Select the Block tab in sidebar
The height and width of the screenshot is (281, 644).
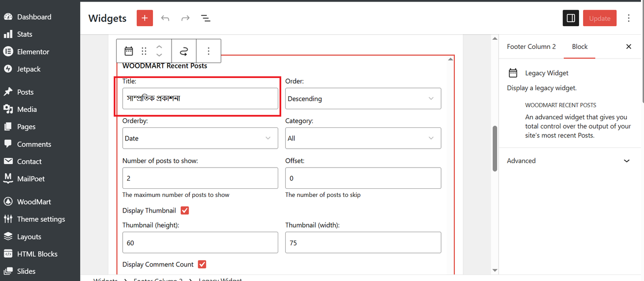pyautogui.click(x=580, y=46)
